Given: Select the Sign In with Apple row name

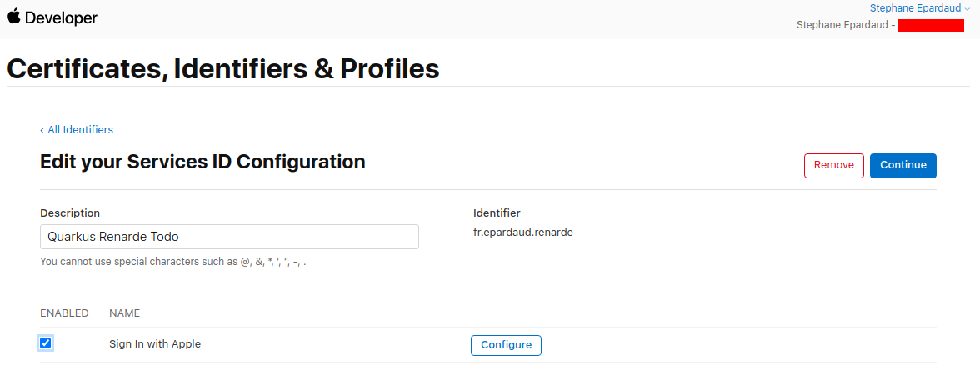Looking at the screenshot, I should 155,343.
